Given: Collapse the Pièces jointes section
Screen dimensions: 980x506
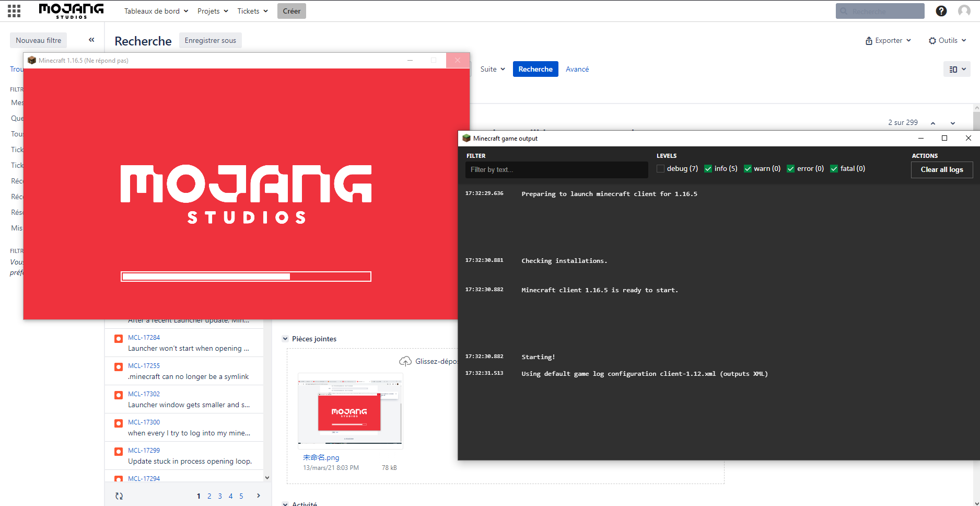Looking at the screenshot, I should tap(285, 339).
